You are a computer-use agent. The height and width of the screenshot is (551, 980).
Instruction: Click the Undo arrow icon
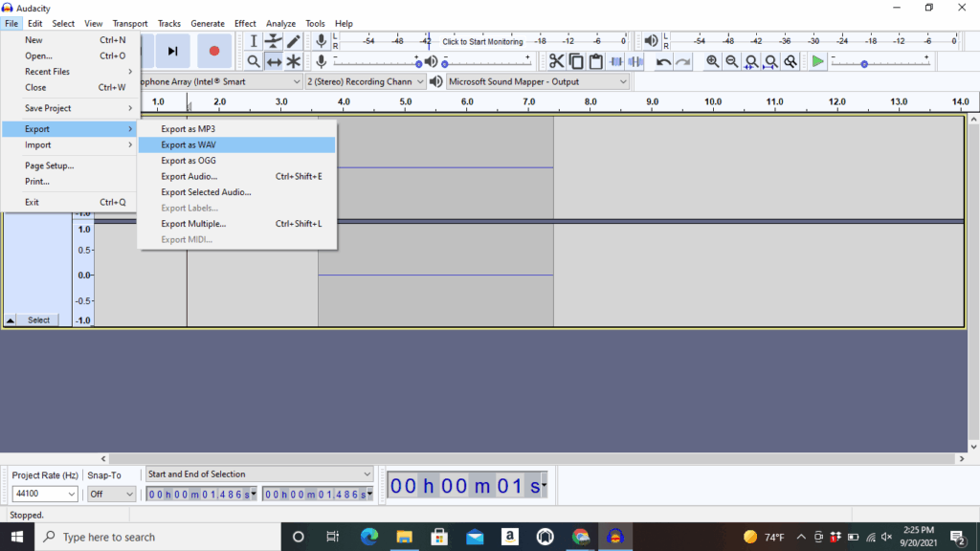point(663,61)
